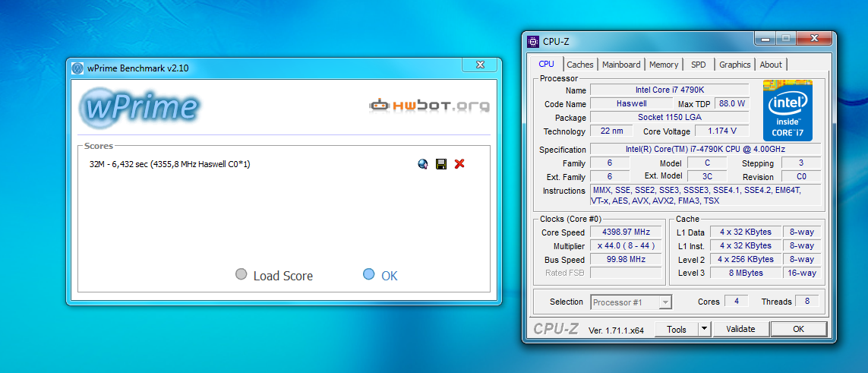Image resolution: width=868 pixels, height=373 pixels.
Task: Click the Core Voltage 1.174 V field
Action: click(x=722, y=131)
